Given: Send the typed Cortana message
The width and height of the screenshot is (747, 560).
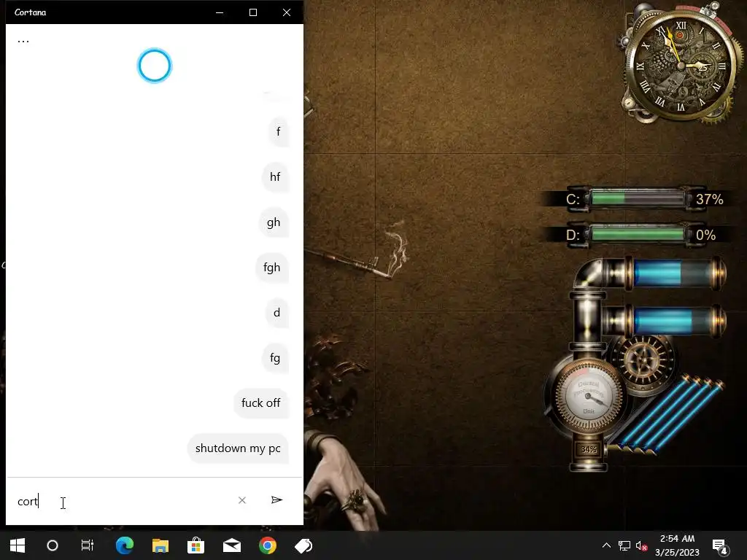Looking at the screenshot, I should [x=276, y=500].
